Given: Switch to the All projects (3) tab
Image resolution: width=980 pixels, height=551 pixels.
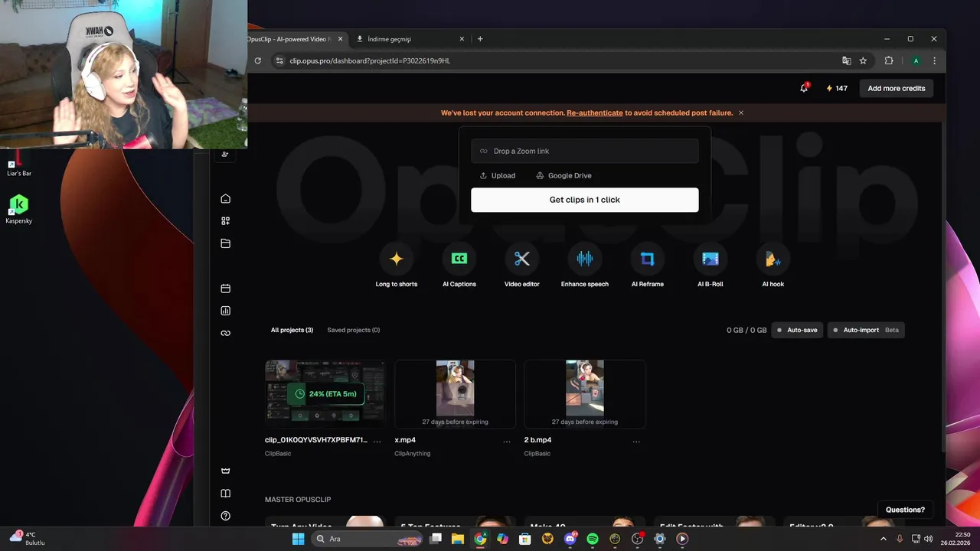Looking at the screenshot, I should click(x=292, y=330).
